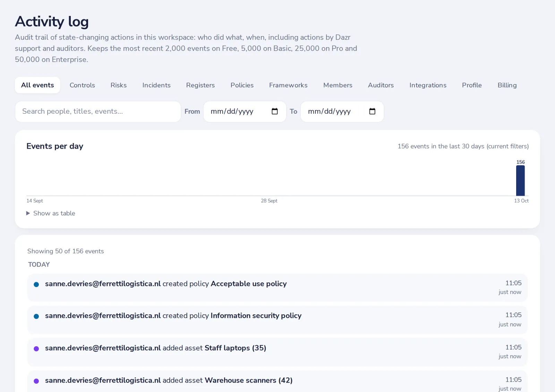The height and width of the screenshot is (392, 555).
Task: Click the blue dot beside Information security policy
Action: click(x=36, y=316)
